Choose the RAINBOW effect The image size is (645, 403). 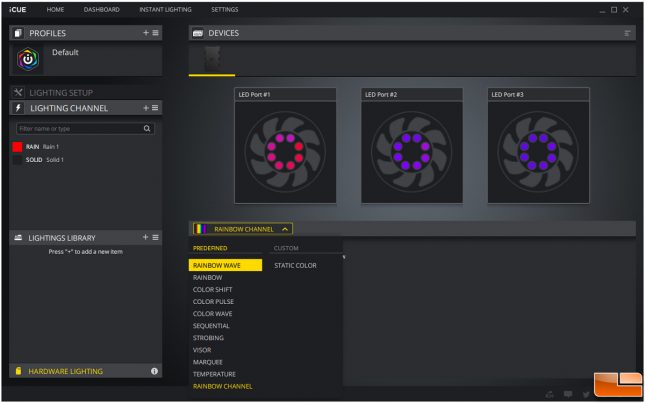point(208,278)
